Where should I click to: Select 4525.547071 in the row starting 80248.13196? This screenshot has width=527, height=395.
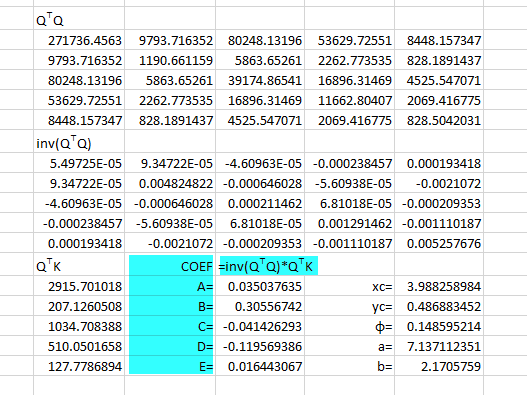[x=439, y=80]
